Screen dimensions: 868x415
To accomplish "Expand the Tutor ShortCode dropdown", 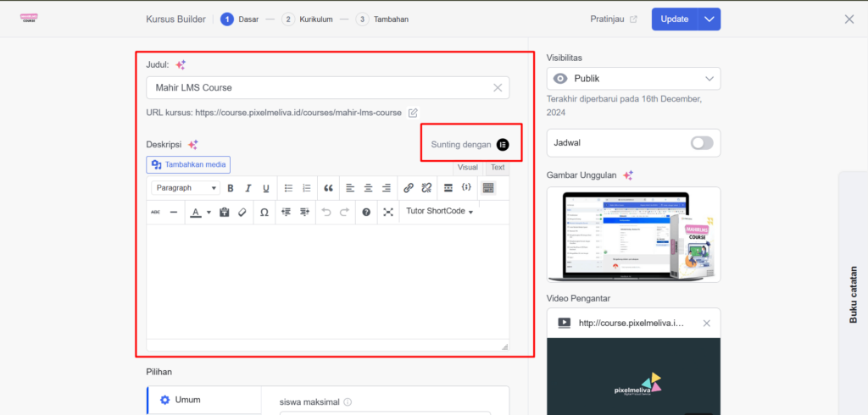I will pos(439,212).
